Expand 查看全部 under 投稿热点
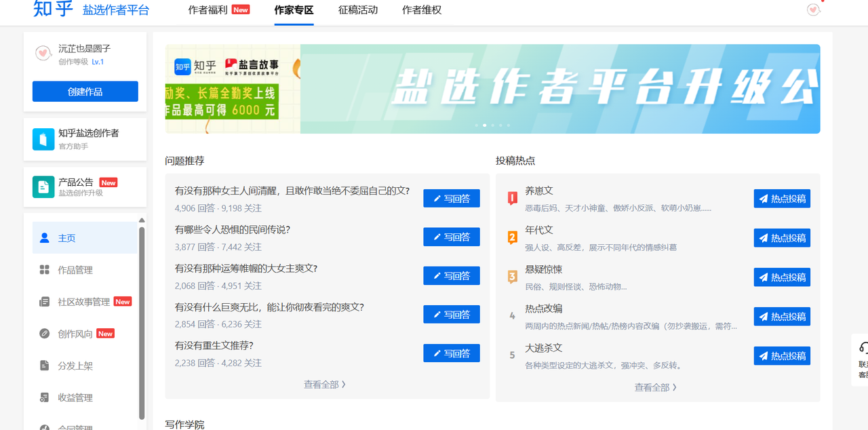 click(x=656, y=387)
